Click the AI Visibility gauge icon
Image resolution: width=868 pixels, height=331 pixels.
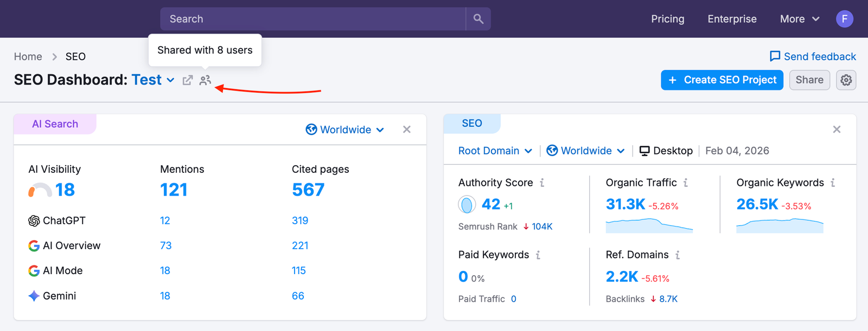pyautogui.click(x=40, y=190)
